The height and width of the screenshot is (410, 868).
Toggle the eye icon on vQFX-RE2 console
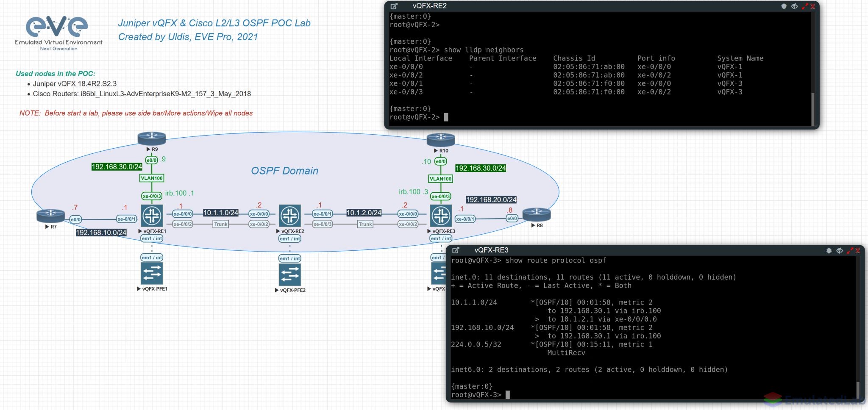pos(794,6)
